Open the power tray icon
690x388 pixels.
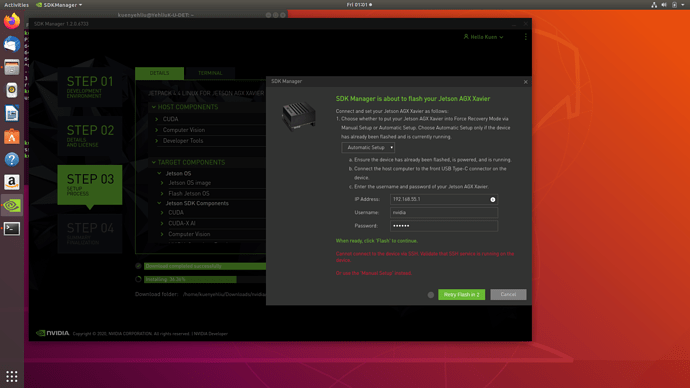[x=674, y=5]
